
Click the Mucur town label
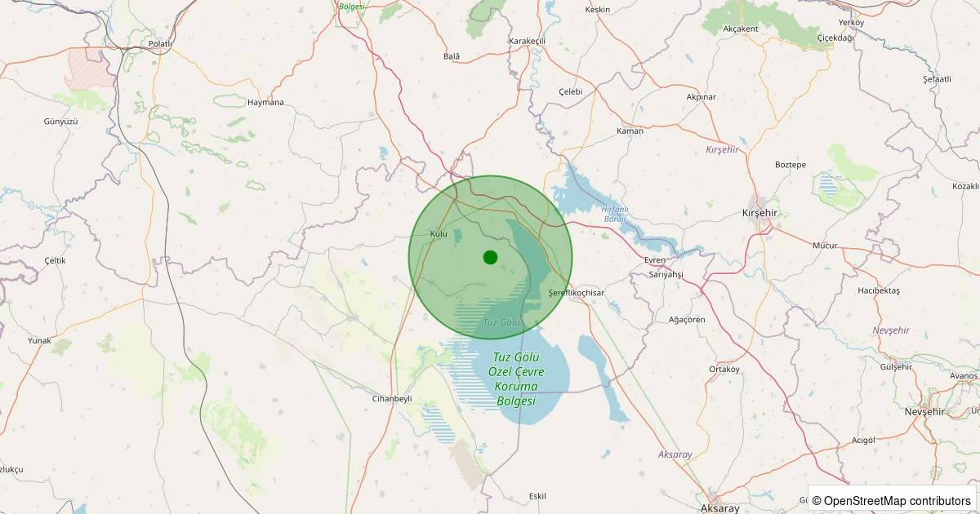coord(825,246)
